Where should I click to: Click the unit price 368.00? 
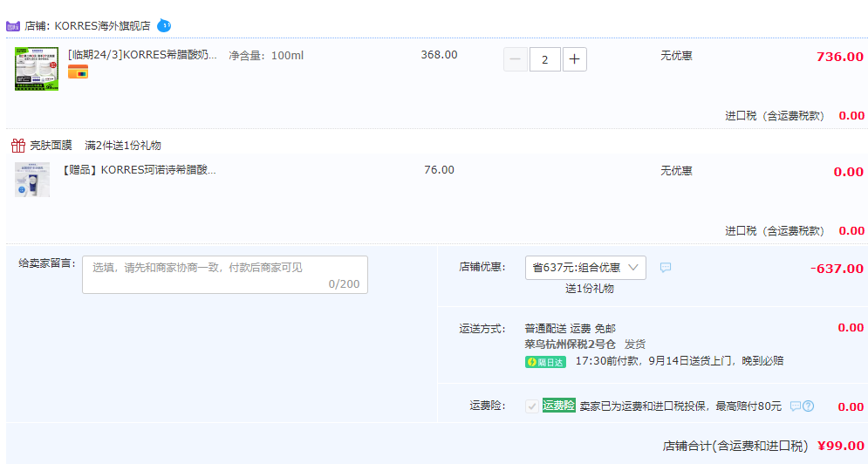(x=439, y=55)
